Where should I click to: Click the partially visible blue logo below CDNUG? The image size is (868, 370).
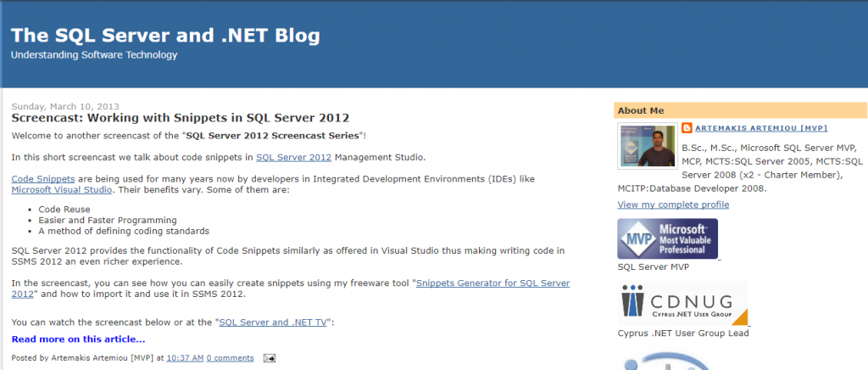coord(667,361)
